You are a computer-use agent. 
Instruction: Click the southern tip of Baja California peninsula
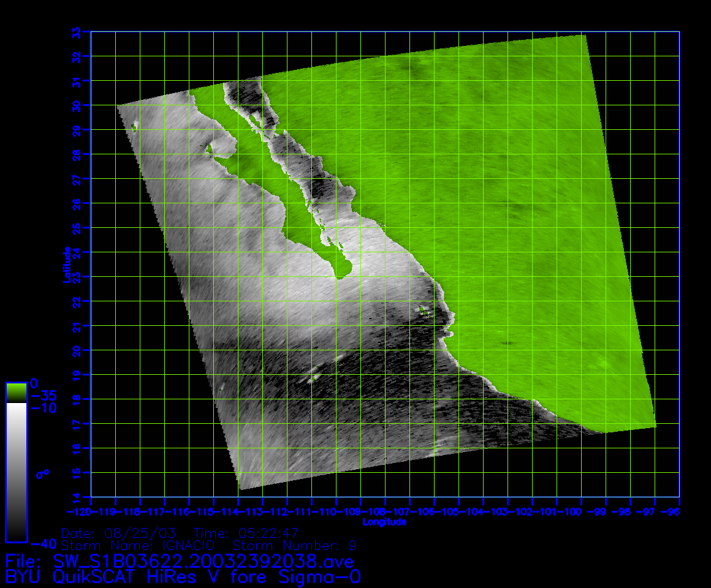click(342, 274)
